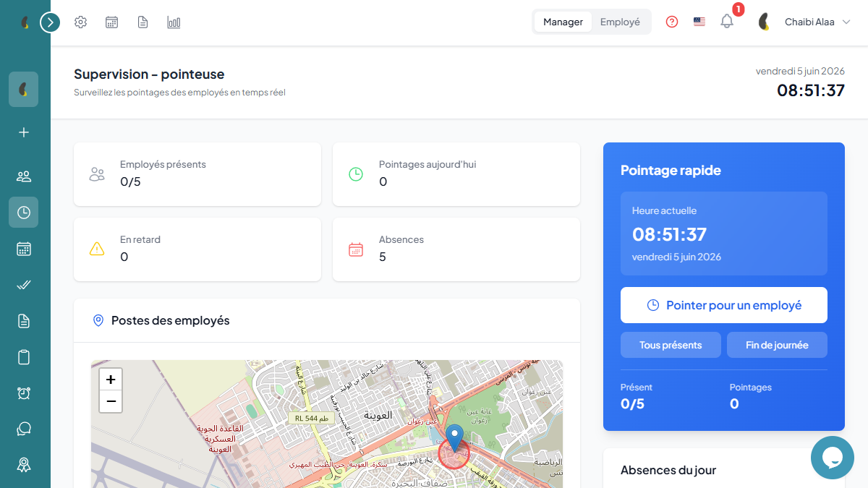The image size is (868, 488).
Task: Open the Employés présents card
Action: coord(197,174)
